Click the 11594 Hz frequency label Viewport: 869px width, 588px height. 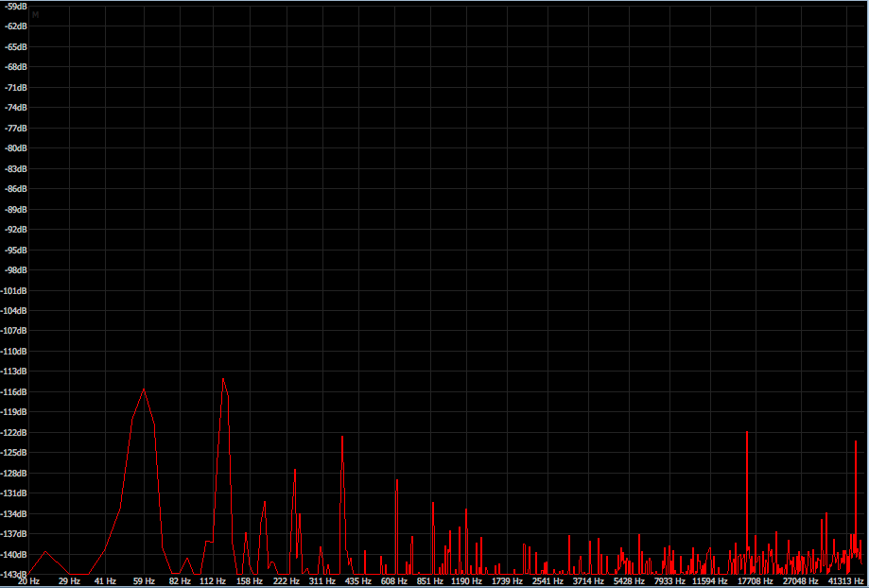coord(710,581)
